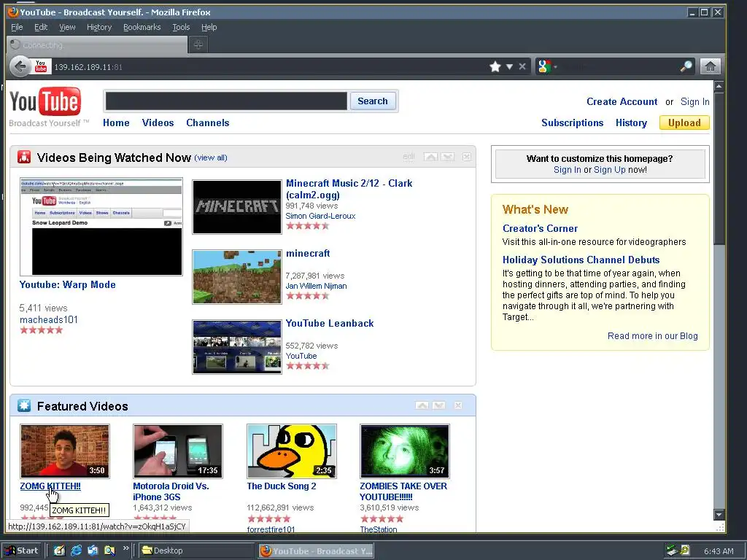The height and width of the screenshot is (560, 747).
Task: Stop loading with the address bar X
Action: coord(522,66)
